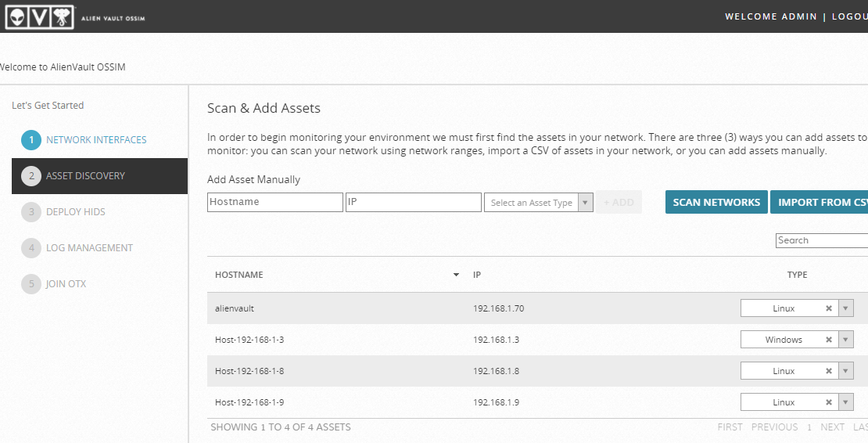The image size is (868, 443).
Task: Sort by HOSTNAME column header
Action: tap(239, 275)
